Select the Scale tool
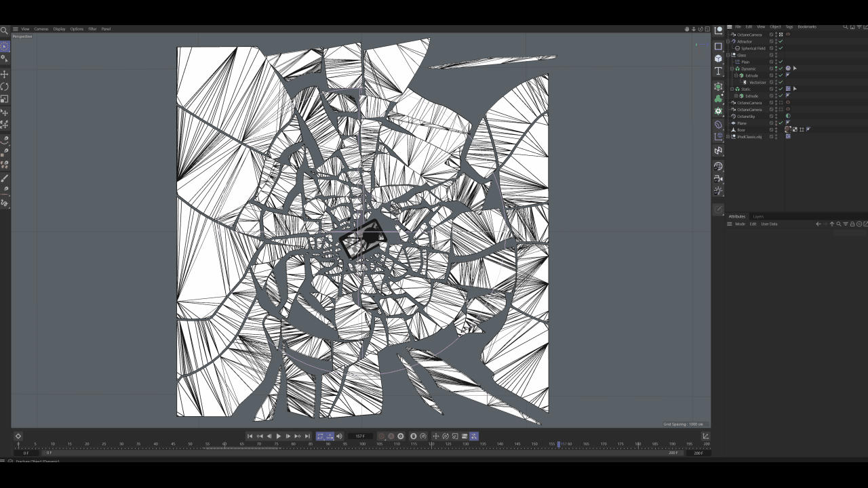868x488 pixels. point(4,99)
